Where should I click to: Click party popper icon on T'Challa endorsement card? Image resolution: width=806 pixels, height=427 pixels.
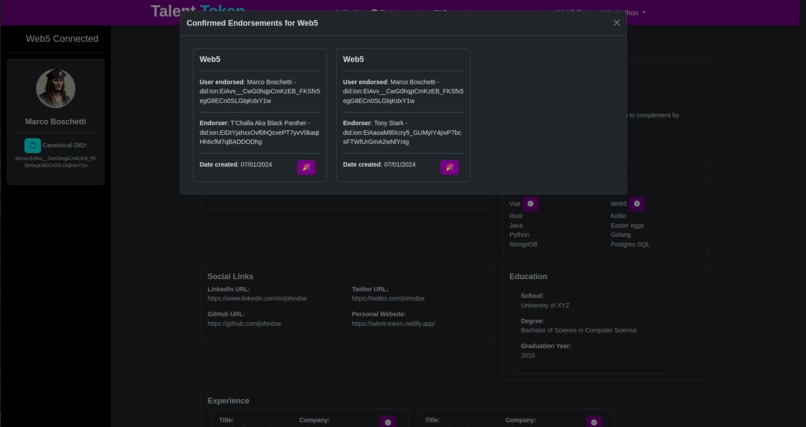[306, 168]
